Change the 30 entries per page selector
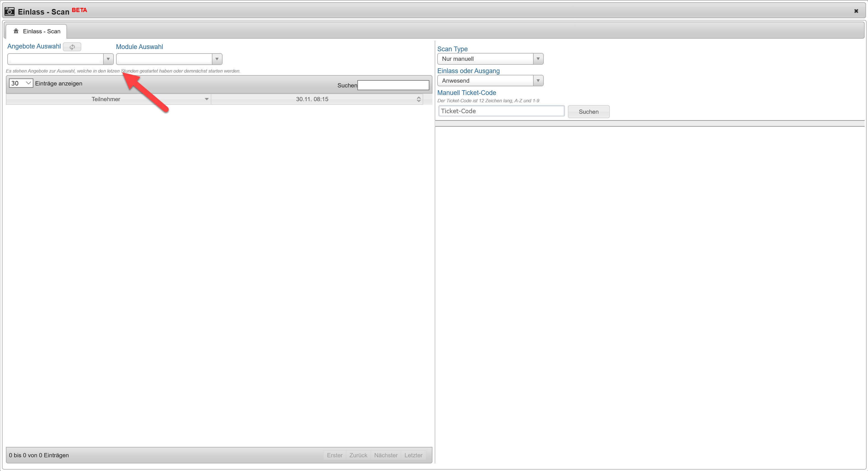The height and width of the screenshot is (471, 868). (21, 83)
